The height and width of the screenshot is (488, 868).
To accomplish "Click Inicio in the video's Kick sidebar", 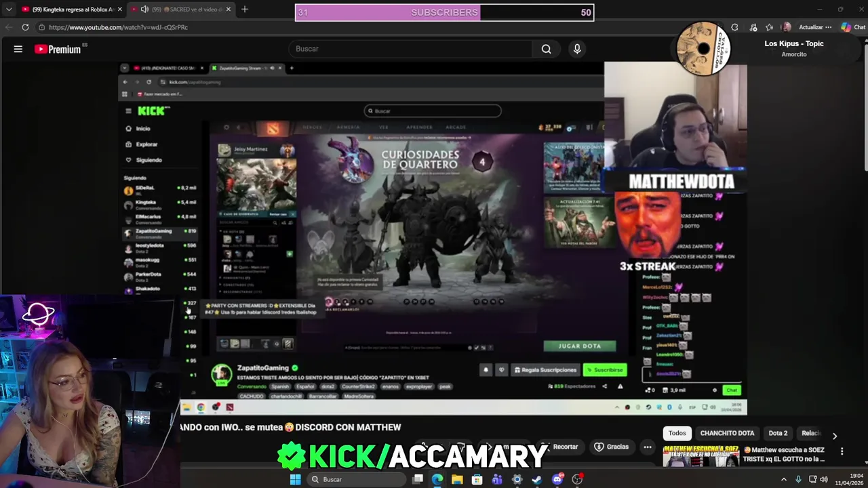I will click(x=138, y=128).
